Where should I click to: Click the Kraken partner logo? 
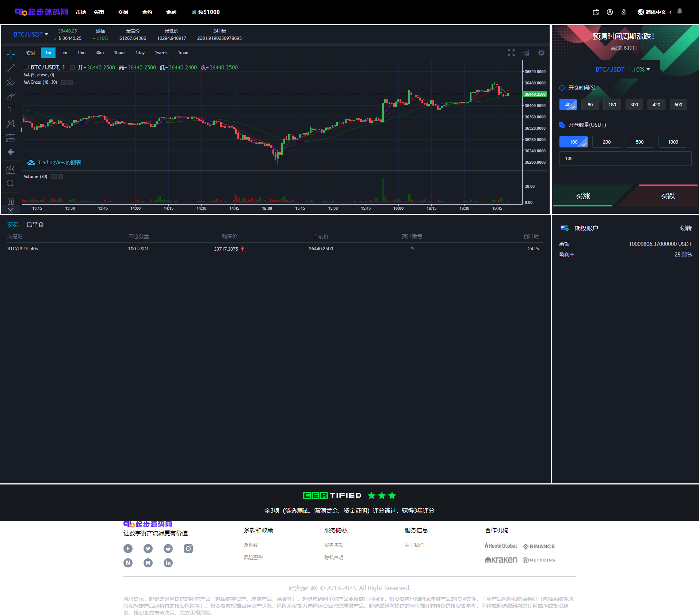501,560
